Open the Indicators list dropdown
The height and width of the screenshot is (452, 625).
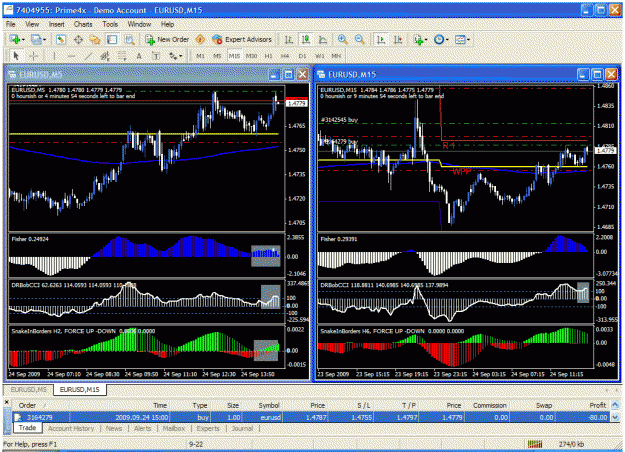(420, 39)
